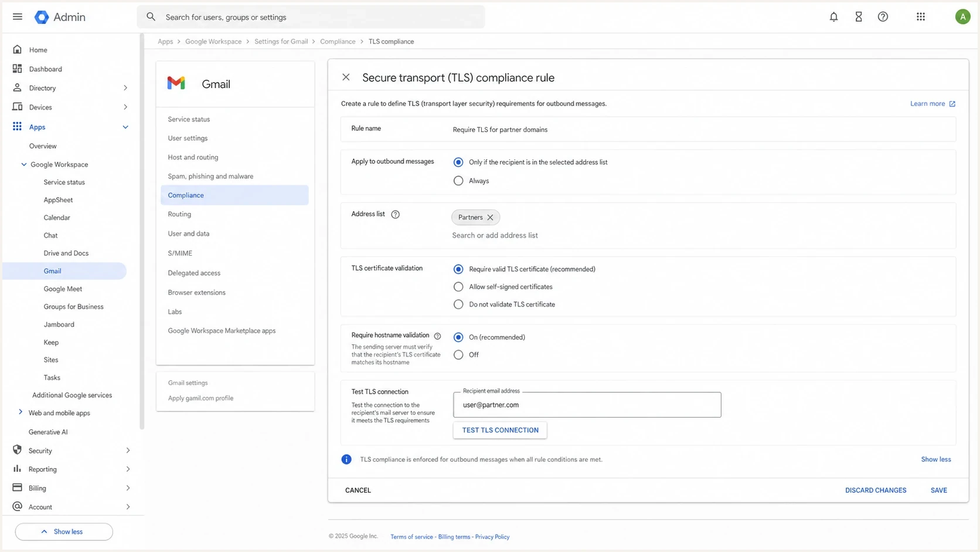Expand the Devices section chevron

pyautogui.click(x=125, y=107)
